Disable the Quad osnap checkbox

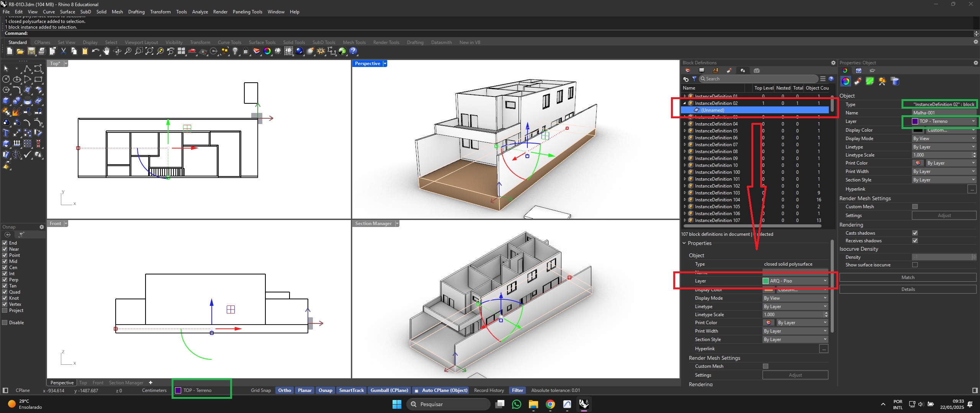5,292
